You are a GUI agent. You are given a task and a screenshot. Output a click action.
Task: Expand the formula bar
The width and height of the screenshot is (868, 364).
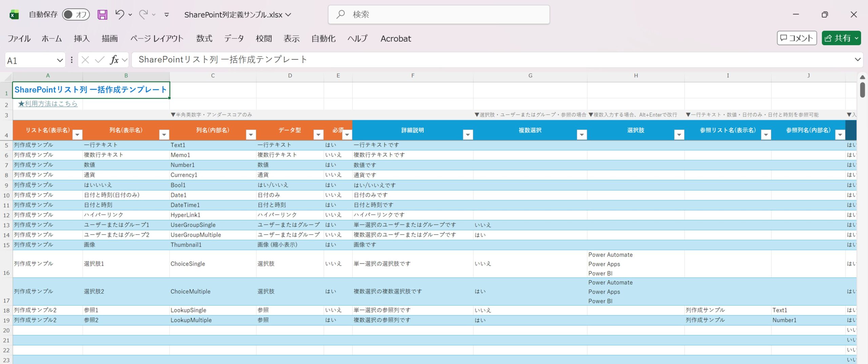click(x=857, y=60)
